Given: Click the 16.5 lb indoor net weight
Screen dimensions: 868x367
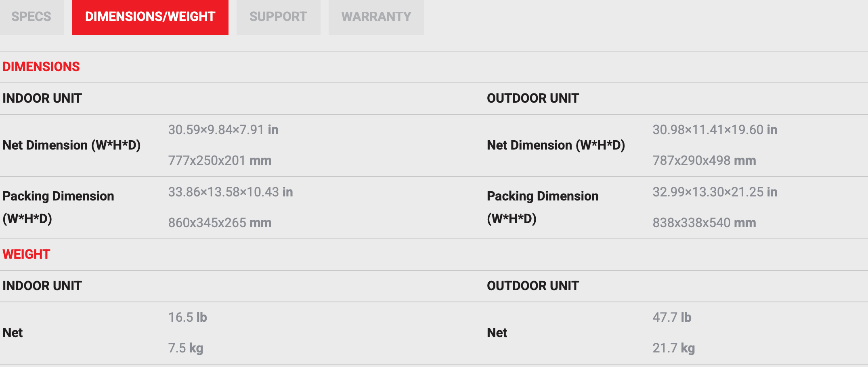Looking at the screenshot, I should point(187,317).
